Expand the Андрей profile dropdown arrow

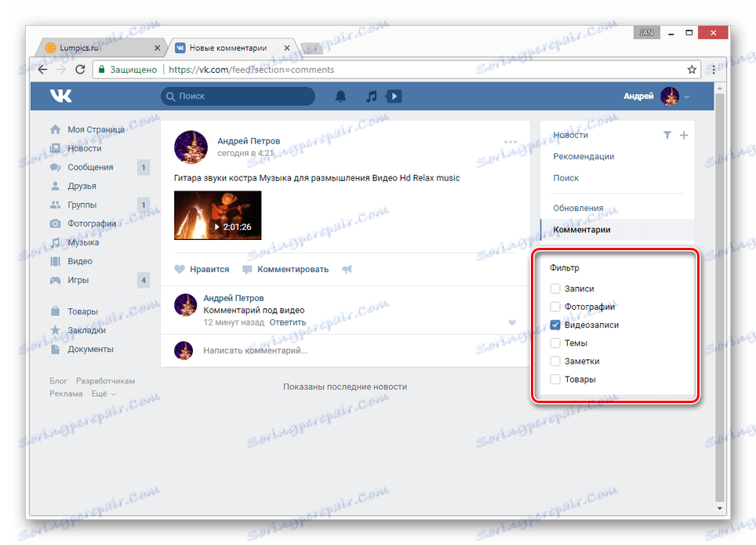click(x=686, y=96)
